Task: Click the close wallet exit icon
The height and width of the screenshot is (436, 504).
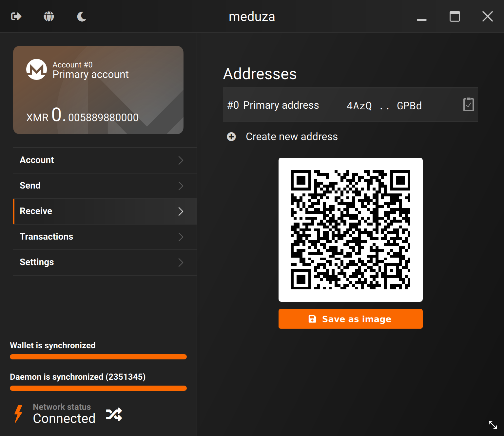Action: click(x=16, y=16)
